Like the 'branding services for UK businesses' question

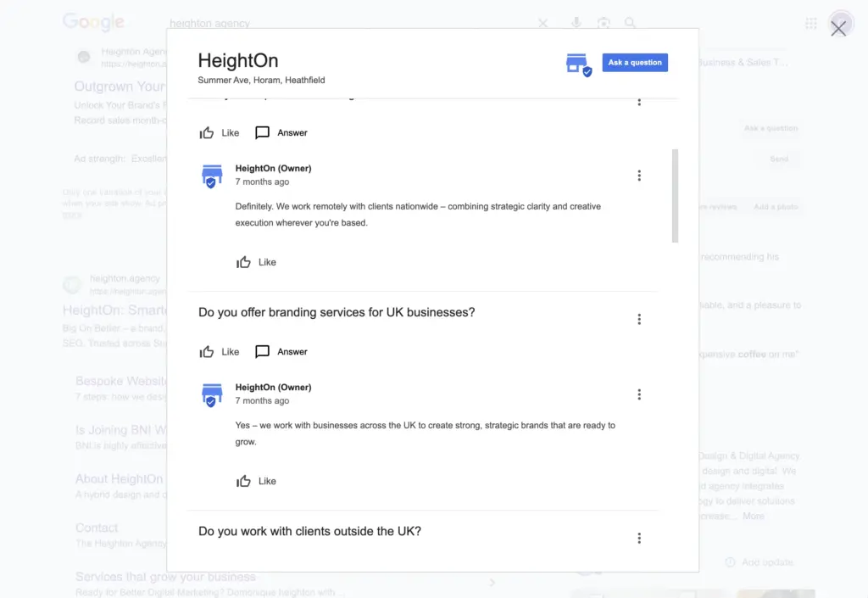tap(220, 352)
